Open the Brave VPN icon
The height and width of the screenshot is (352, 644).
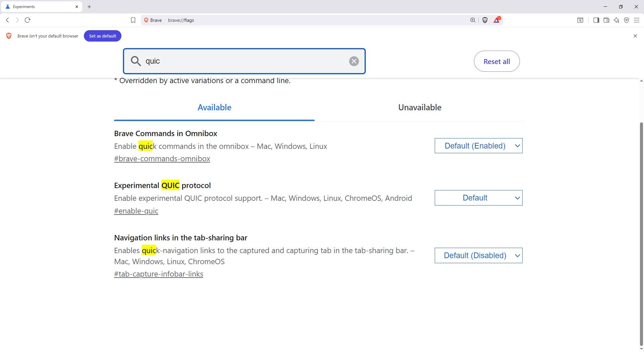coord(627,20)
